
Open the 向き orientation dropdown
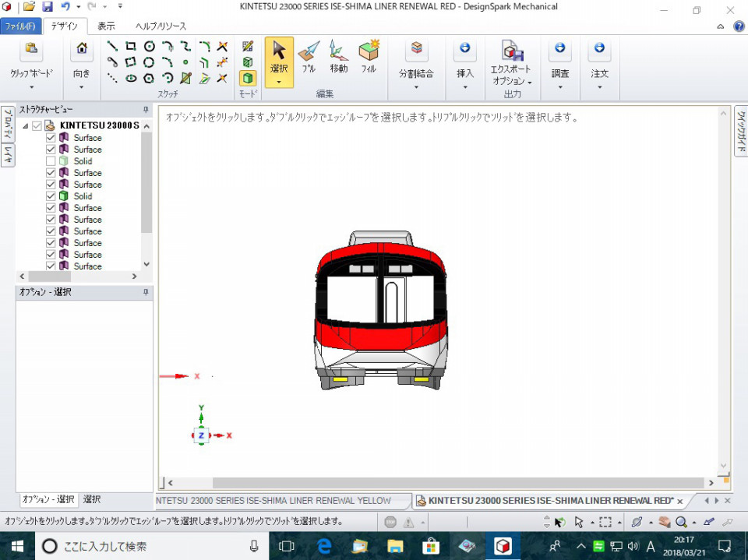(82, 87)
